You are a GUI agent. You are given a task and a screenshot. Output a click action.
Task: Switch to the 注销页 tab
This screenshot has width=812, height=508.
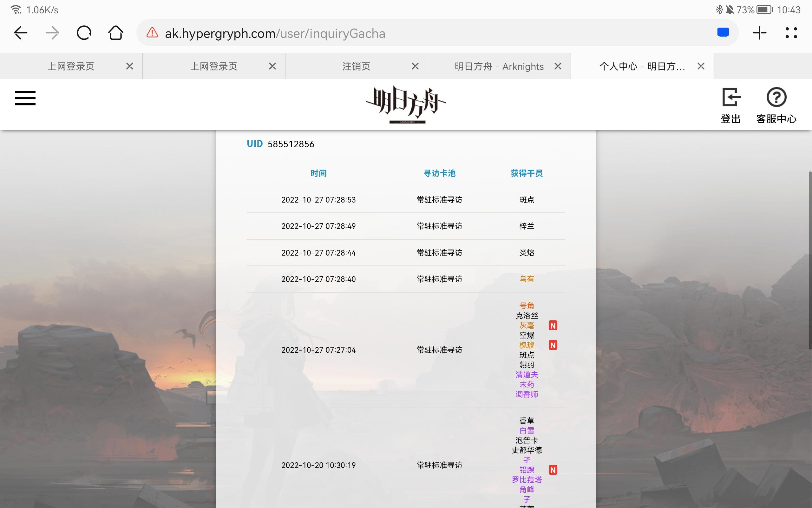356,66
